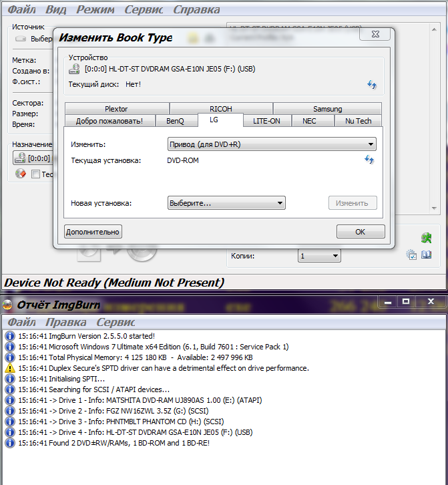Click the drive icon next to HL-DT-ST DVDRAM

click(x=74, y=69)
